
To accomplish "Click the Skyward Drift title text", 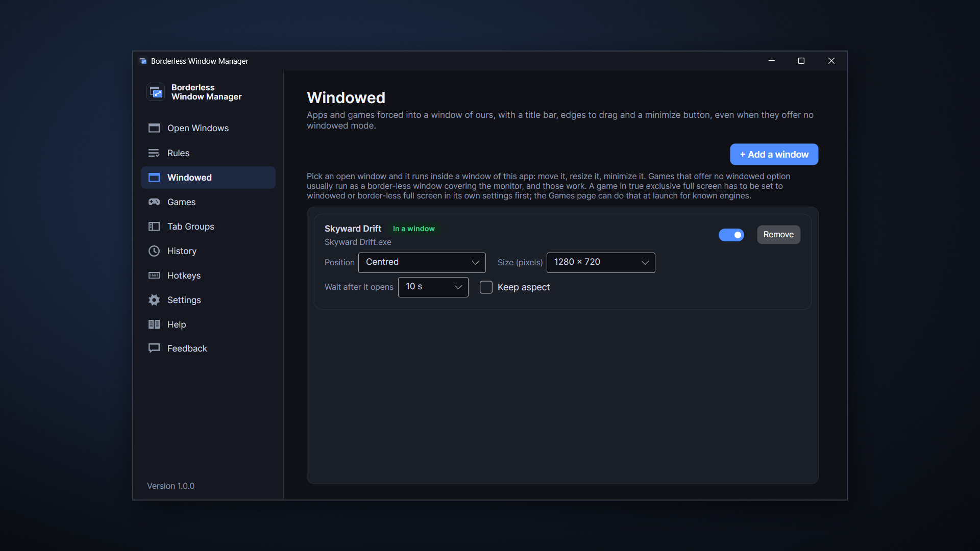I will [353, 229].
